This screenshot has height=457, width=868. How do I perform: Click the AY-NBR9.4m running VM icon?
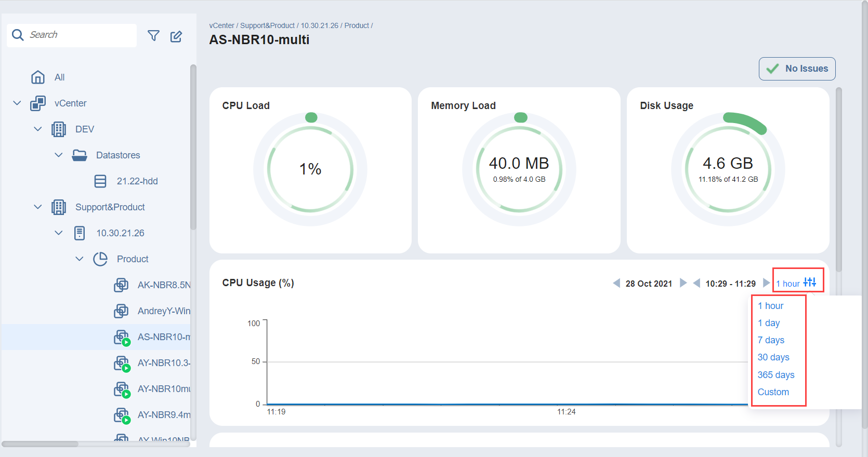(122, 415)
